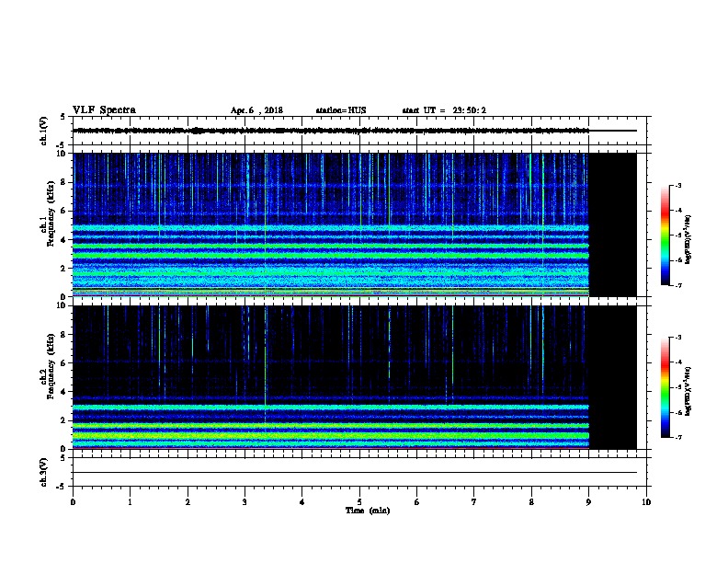Screen dimensions: 728x563
Task: Click the 6 kHz tick label of ch.1
Action: point(63,211)
